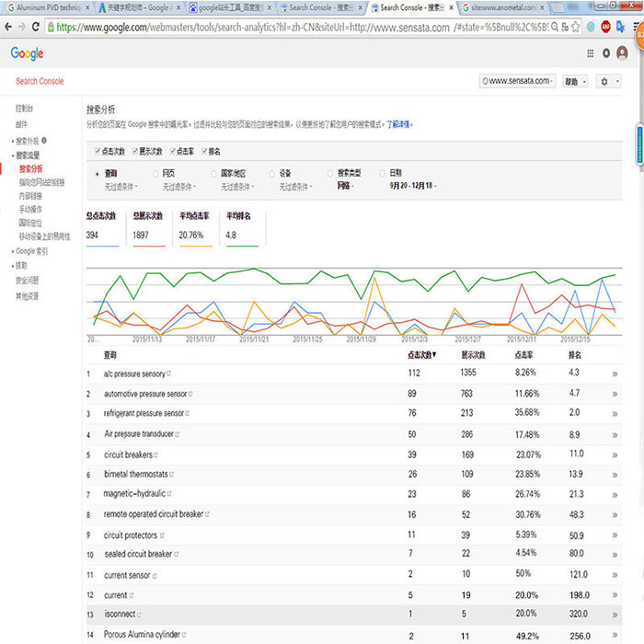Click the Search Console title link

pyautogui.click(x=40, y=81)
